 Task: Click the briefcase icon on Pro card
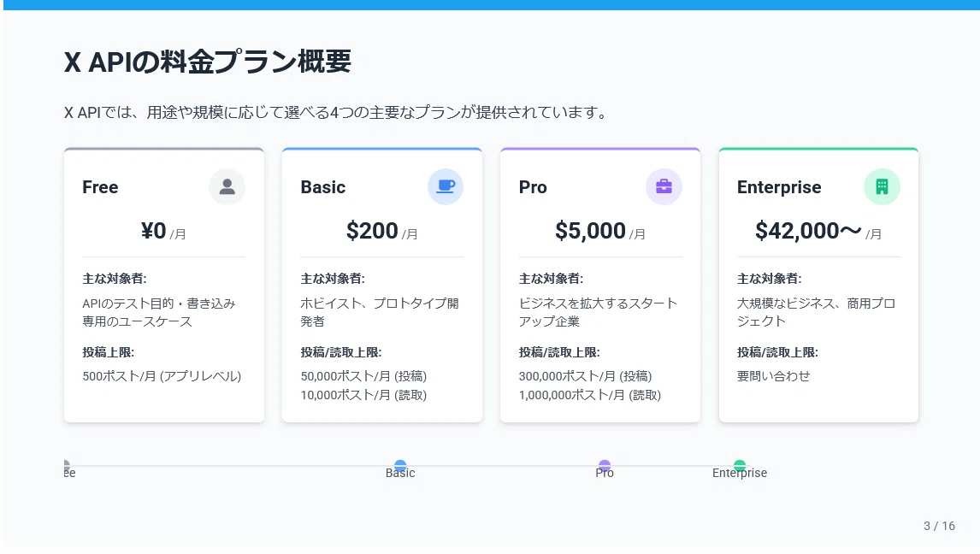point(664,186)
